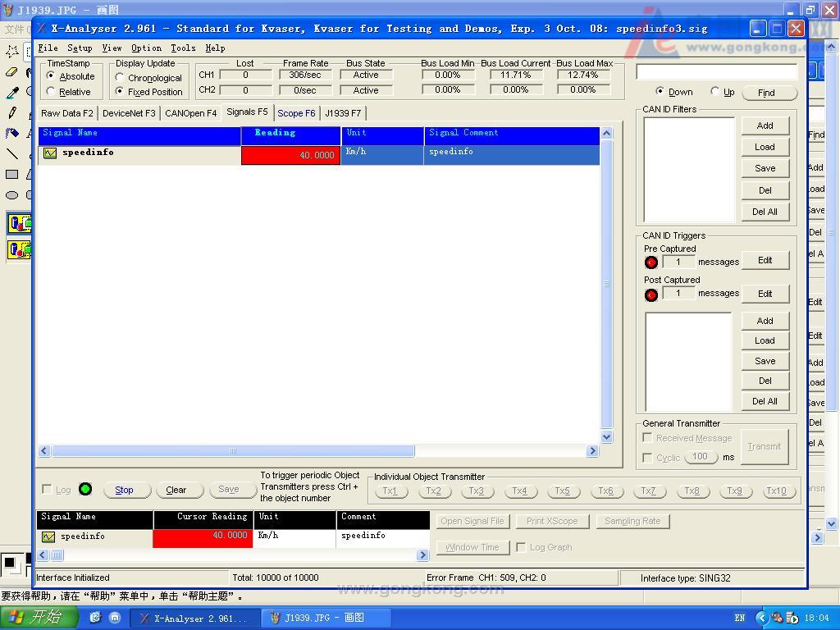Click the search text field beside Find

tap(716, 72)
